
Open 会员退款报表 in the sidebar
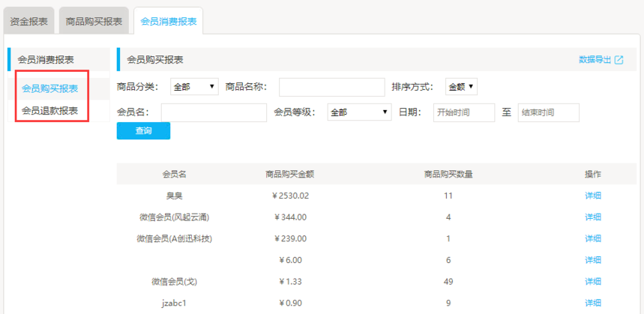(49, 111)
